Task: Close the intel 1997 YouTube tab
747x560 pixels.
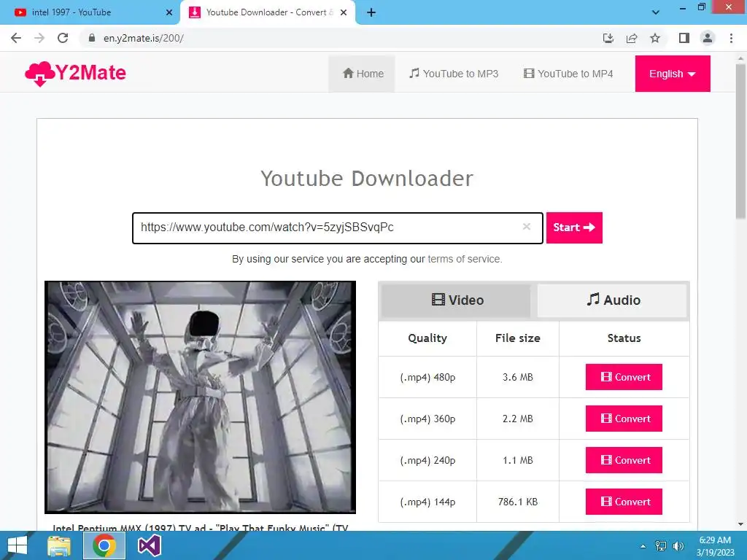Action: (169, 13)
